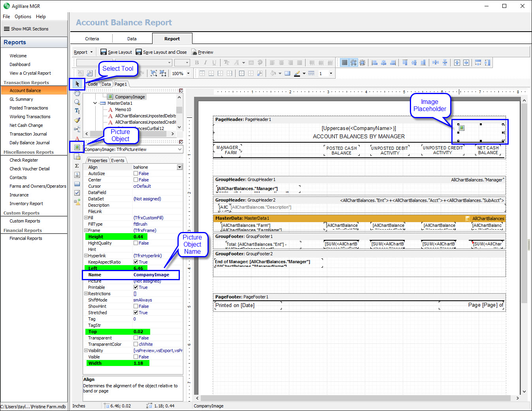Screen dimensions: 532x411
Task: Click the Align Left edges icon
Action: 375,62
